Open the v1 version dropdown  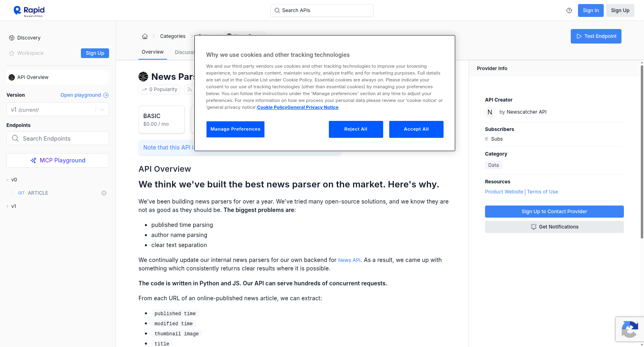coord(58,110)
